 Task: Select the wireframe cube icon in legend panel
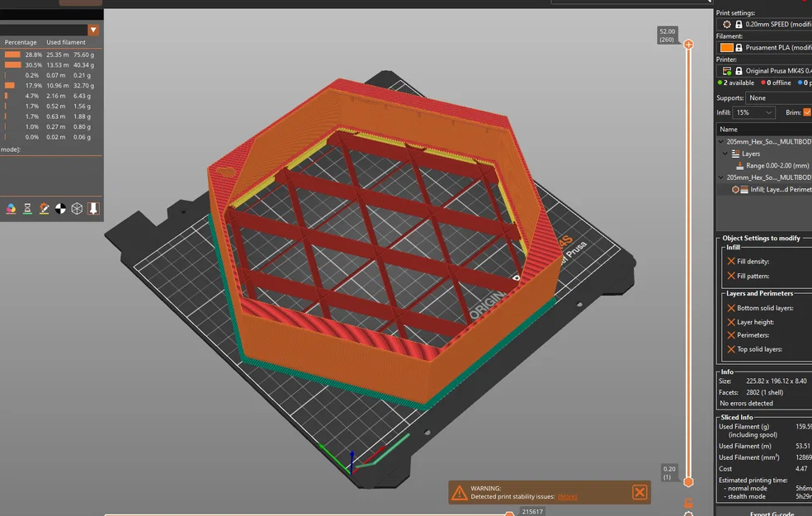point(76,208)
